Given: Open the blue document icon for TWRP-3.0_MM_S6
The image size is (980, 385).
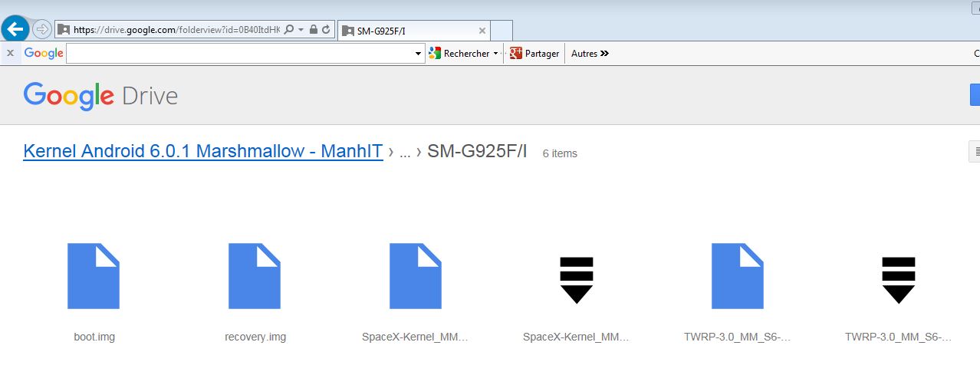Looking at the screenshot, I should [738, 276].
